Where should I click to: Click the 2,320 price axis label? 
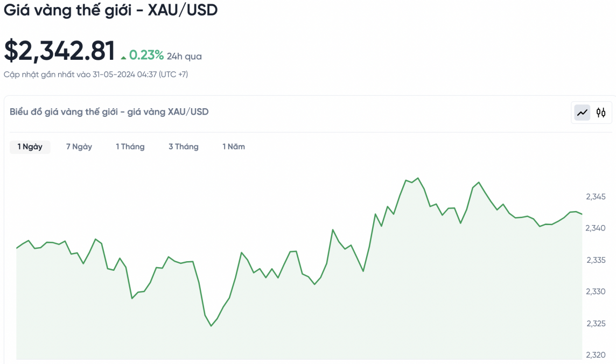coord(596,355)
